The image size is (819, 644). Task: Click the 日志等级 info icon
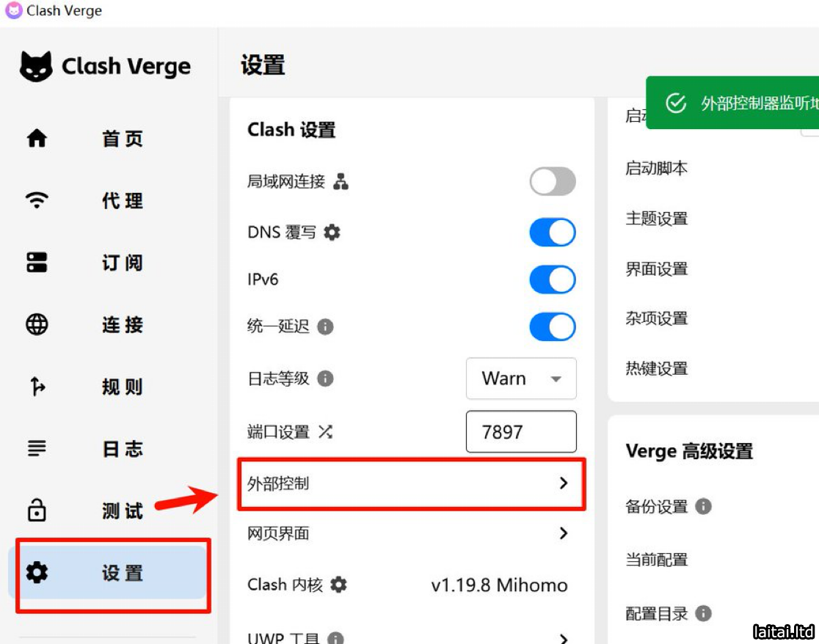pos(325,378)
